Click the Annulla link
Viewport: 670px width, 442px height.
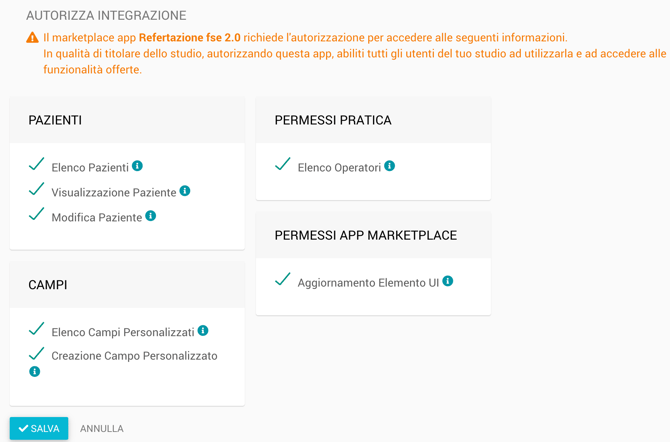(x=102, y=429)
